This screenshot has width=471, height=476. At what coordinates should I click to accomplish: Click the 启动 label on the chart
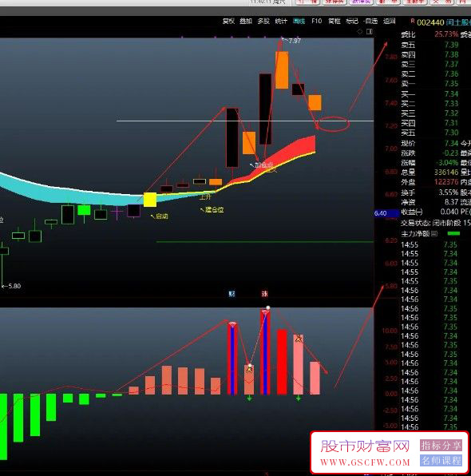pyautogui.click(x=161, y=216)
